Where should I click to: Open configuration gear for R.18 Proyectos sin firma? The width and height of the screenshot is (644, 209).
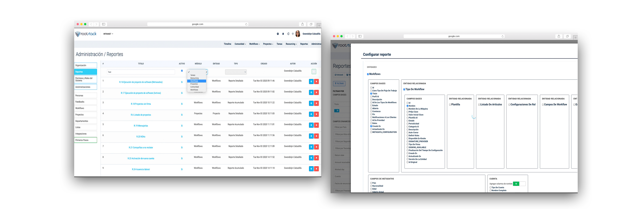click(311, 103)
